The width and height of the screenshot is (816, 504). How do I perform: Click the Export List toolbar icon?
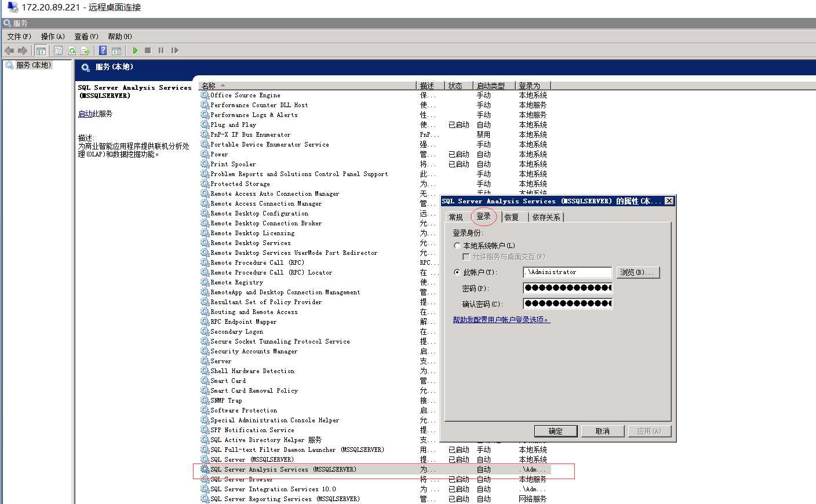(85, 51)
